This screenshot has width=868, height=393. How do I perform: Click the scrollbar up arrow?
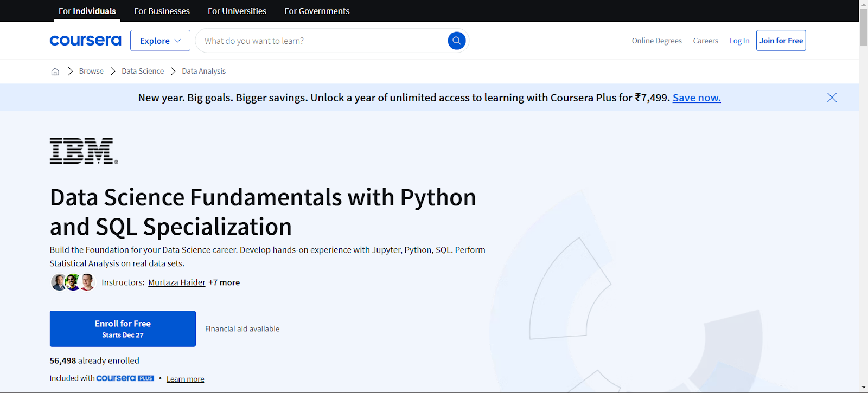(863, 4)
